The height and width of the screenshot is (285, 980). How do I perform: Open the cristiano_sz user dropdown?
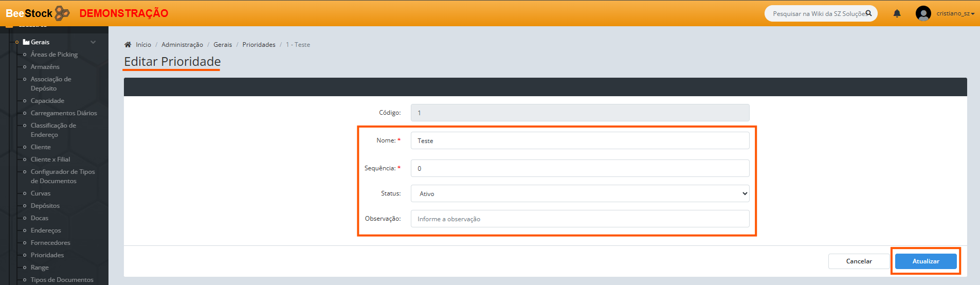pyautogui.click(x=955, y=13)
